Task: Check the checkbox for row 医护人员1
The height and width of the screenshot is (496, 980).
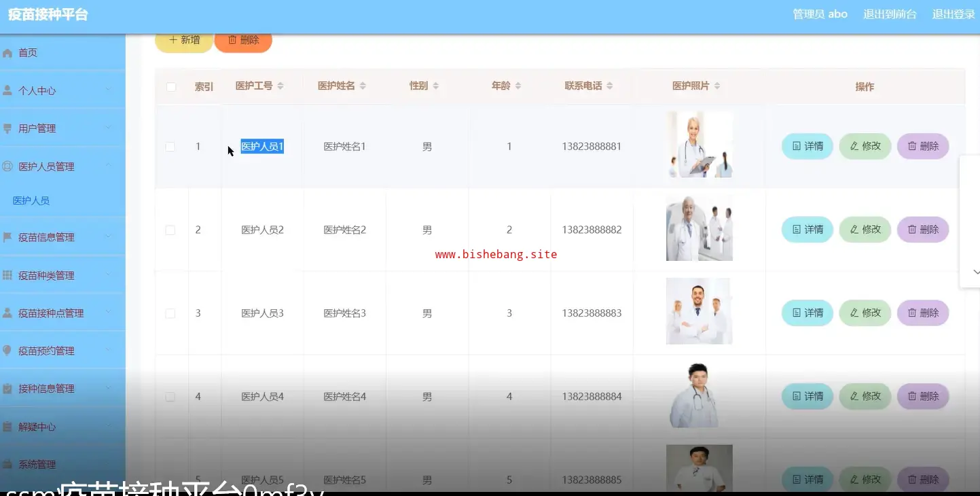Action: [170, 147]
